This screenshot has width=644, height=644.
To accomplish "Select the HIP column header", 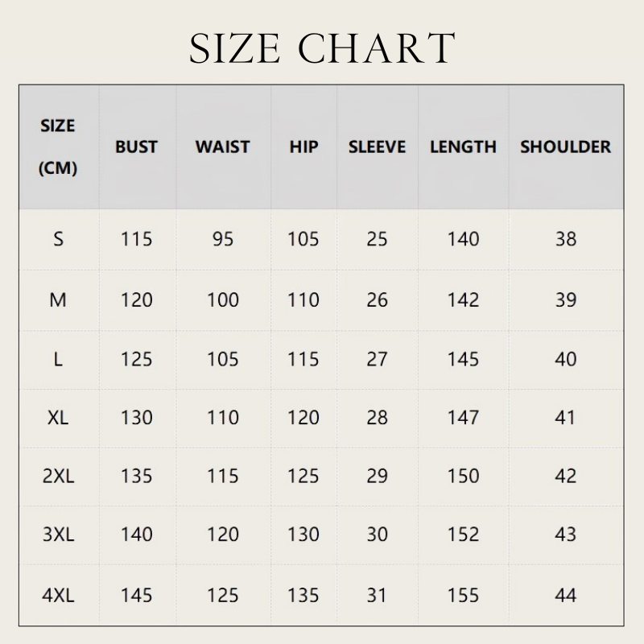I will (x=303, y=147).
